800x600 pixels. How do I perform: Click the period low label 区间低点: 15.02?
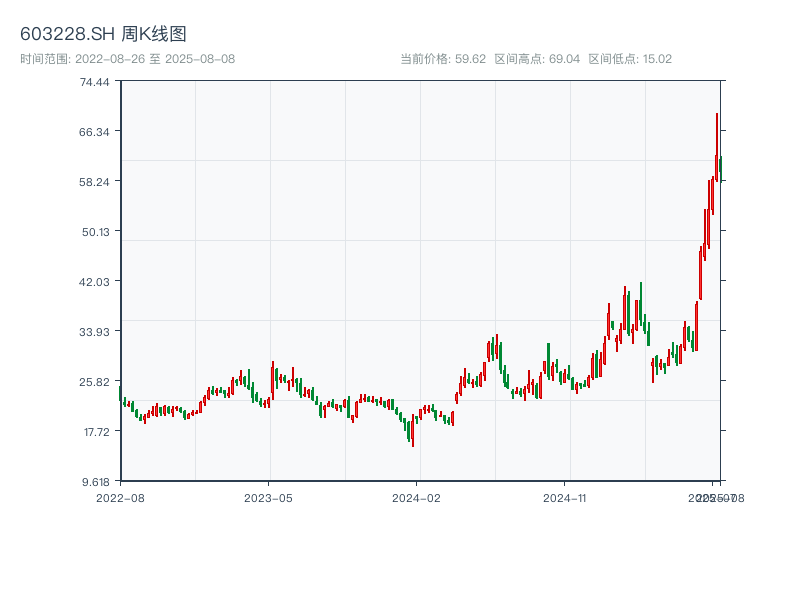[630, 59]
